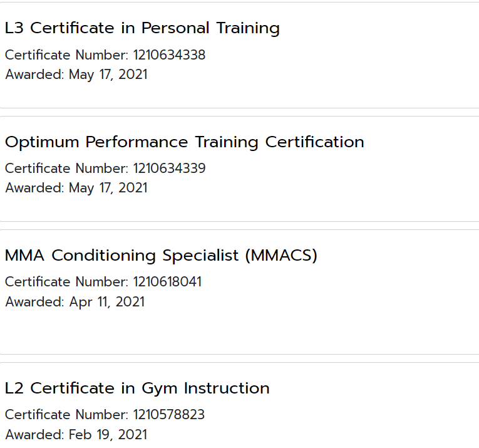This screenshot has width=479, height=448.
Task: Click the certificate number value 1210634338
Action: point(169,55)
